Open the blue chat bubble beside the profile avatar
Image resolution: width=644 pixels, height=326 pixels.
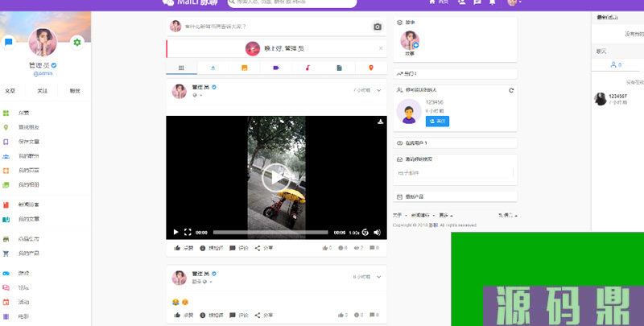(8, 42)
